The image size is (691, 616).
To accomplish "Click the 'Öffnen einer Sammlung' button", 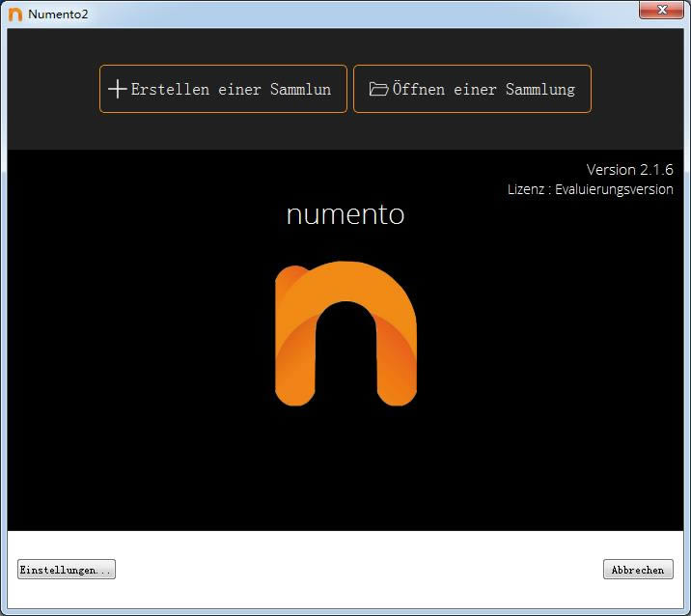I will [x=472, y=89].
